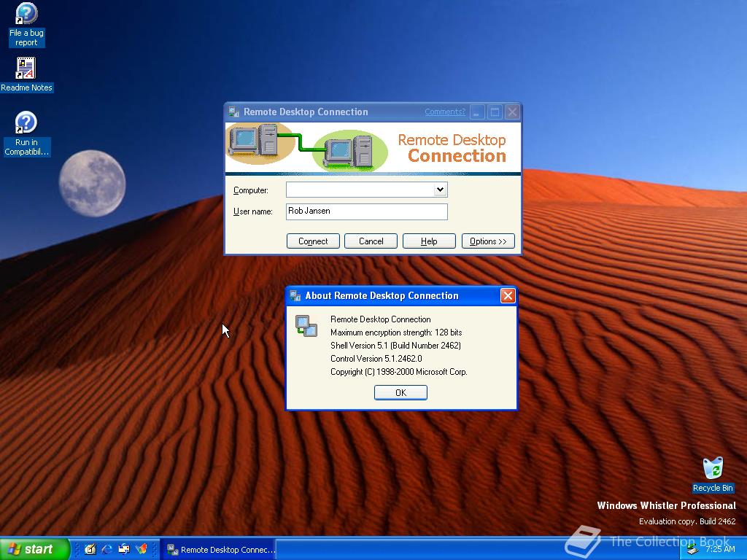The image size is (747, 560).
Task: Click the taskbar clock showing 7:25 AM
Action: click(720, 550)
